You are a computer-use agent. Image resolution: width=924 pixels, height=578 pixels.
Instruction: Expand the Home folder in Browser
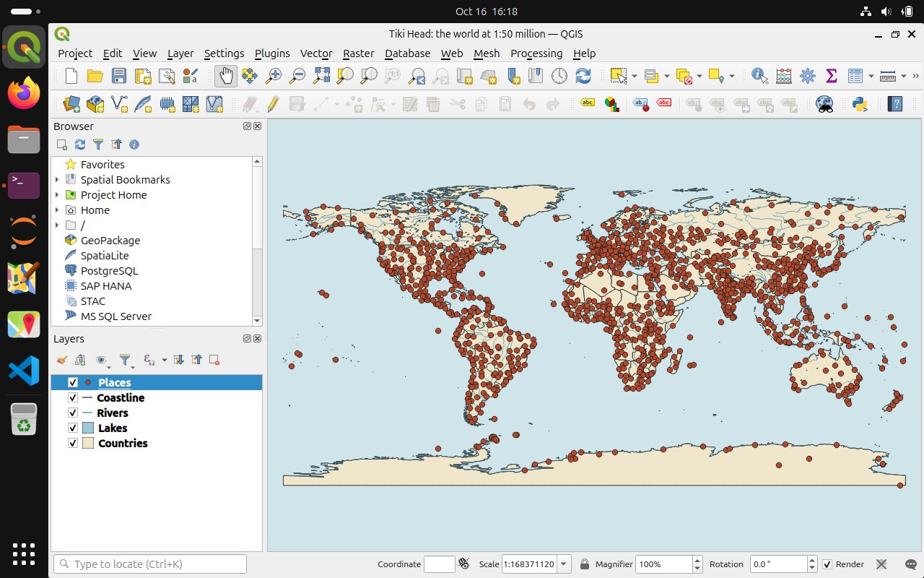58,210
